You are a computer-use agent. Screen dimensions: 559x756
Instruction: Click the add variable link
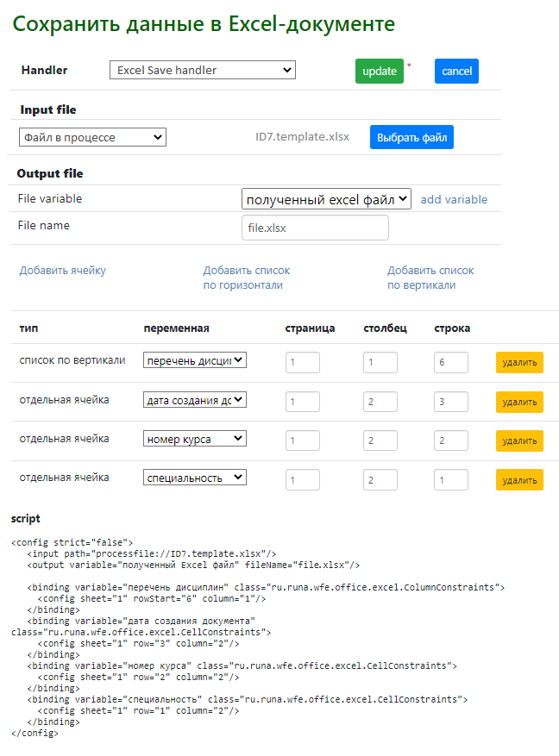(454, 199)
